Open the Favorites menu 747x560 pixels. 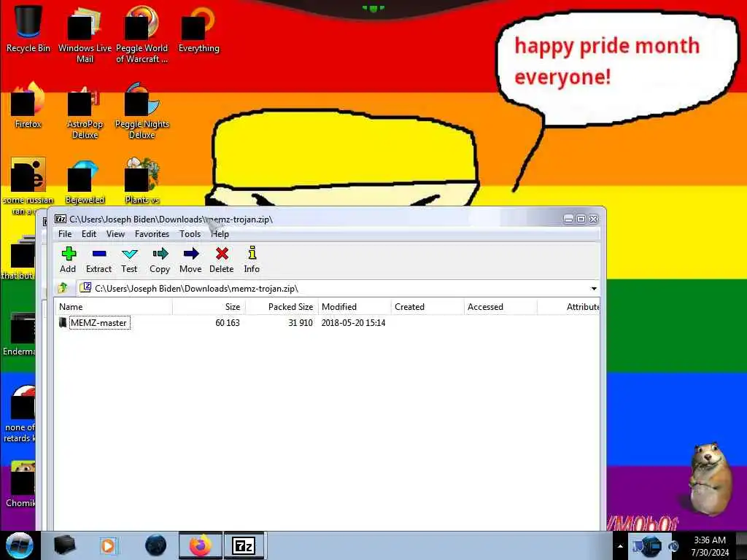click(x=152, y=234)
